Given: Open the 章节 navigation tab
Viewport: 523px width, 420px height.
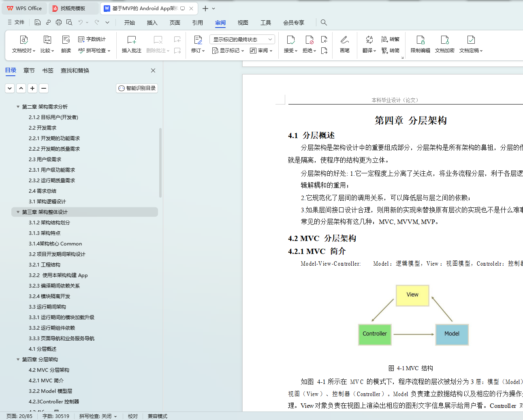Looking at the screenshot, I should pyautogui.click(x=29, y=70).
